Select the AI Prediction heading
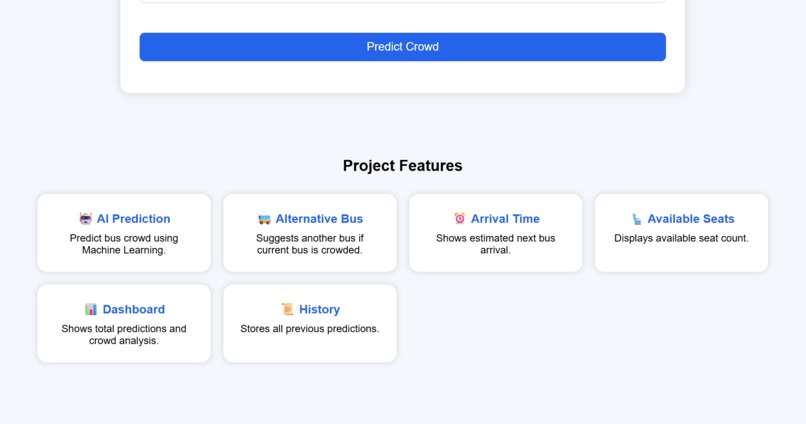The width and height of the screenshot is (806, 424). coord(134,219)
